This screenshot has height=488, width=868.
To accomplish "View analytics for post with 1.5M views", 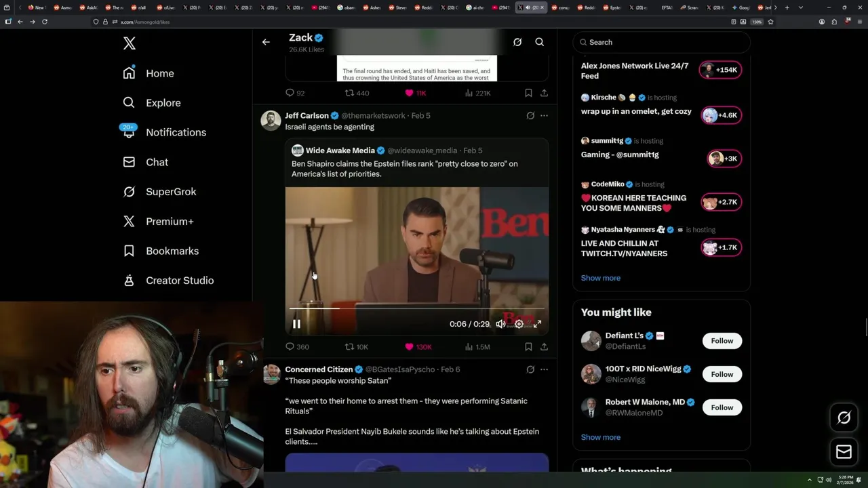I will (x=477, y=347).
